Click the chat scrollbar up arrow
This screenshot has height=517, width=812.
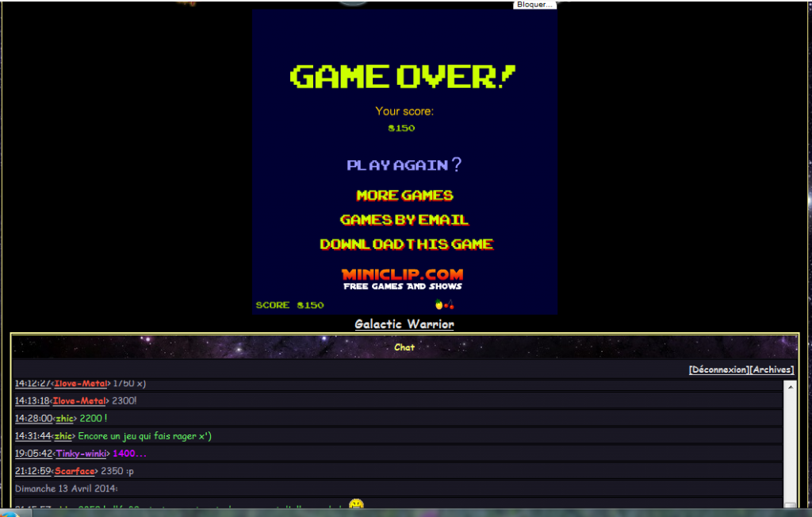pos(791,387)
